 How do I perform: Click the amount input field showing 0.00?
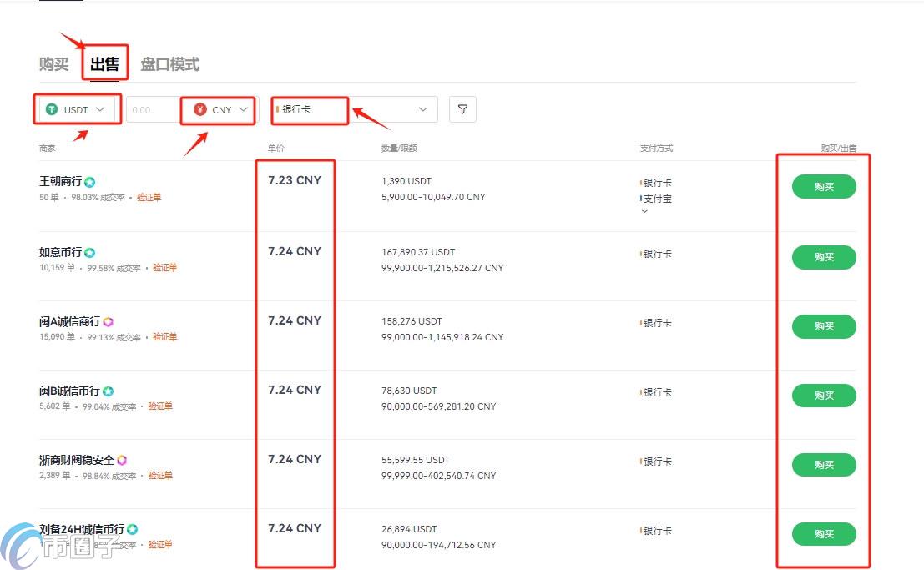click(x=153, y=109)
